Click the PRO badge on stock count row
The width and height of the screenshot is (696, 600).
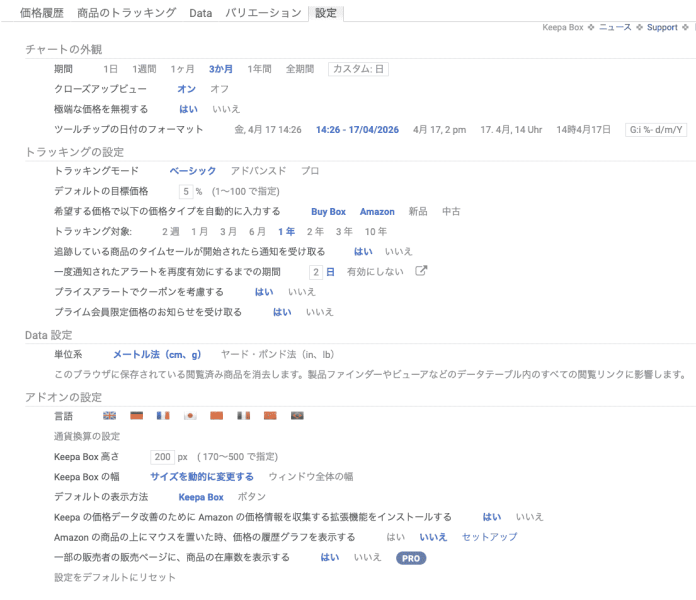[x=410, y=558]
